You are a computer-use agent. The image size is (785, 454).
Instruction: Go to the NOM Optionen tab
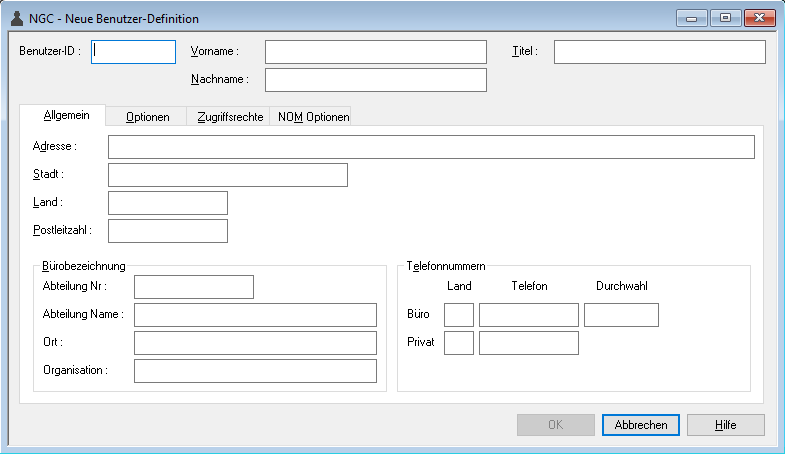click(313, 117)
